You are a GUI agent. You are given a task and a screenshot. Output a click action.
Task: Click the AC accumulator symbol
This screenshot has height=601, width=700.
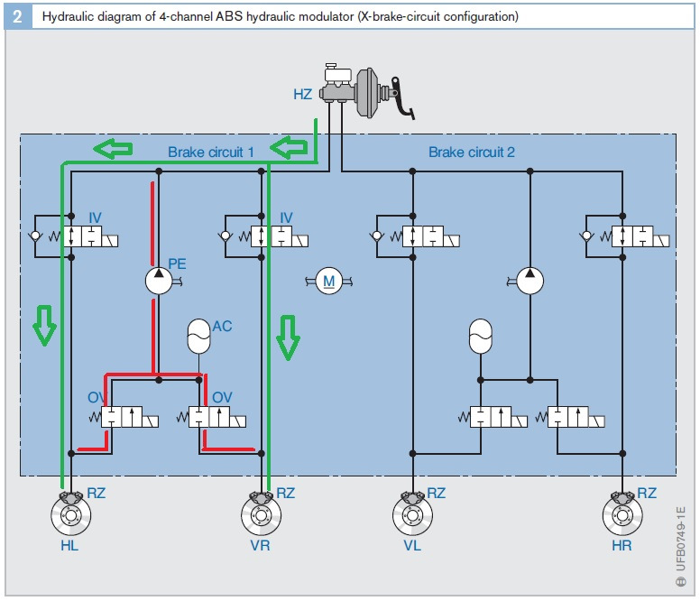click(x=198, y=337)
